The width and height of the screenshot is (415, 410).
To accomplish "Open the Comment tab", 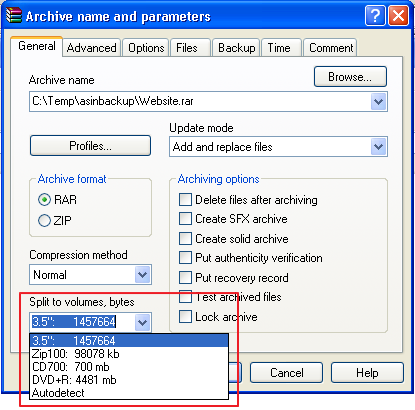I will (331, 48).
